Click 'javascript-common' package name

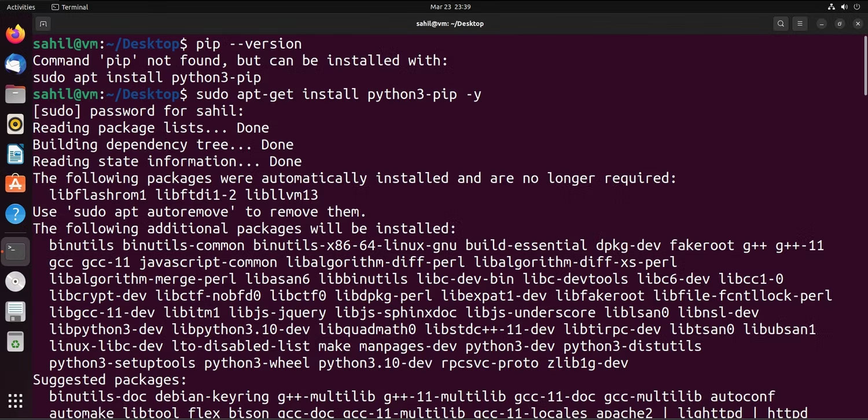(x=208, y=262)
